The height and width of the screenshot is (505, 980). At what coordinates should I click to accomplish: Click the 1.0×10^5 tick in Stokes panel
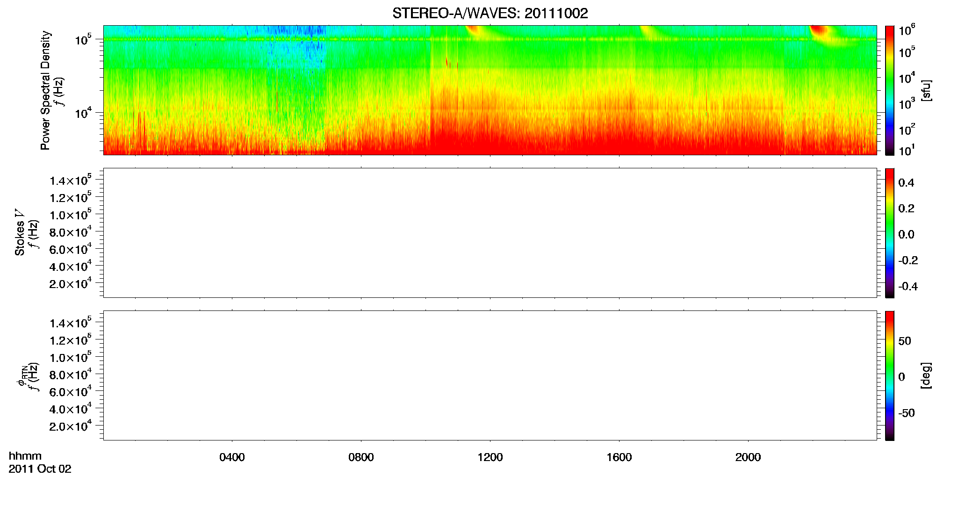point(71,215)
